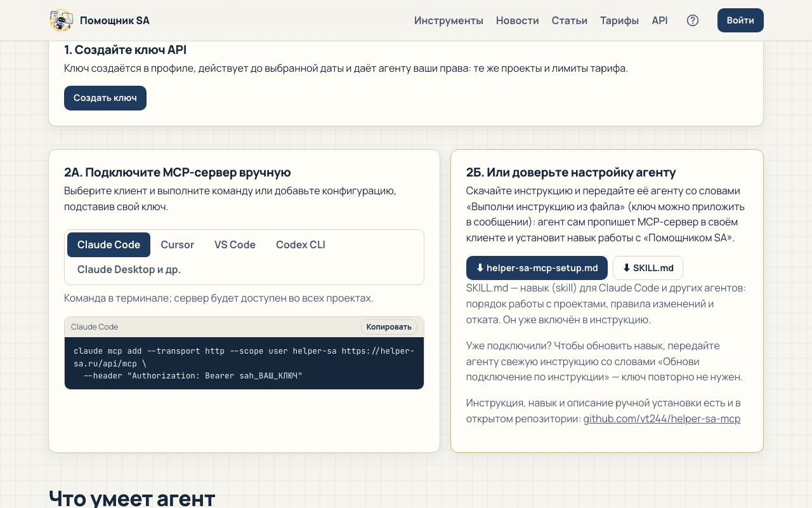The width and height of the screenshot is (812, 508).
Task: Download the SKILL.md file
Action: (x=648, y=268)
